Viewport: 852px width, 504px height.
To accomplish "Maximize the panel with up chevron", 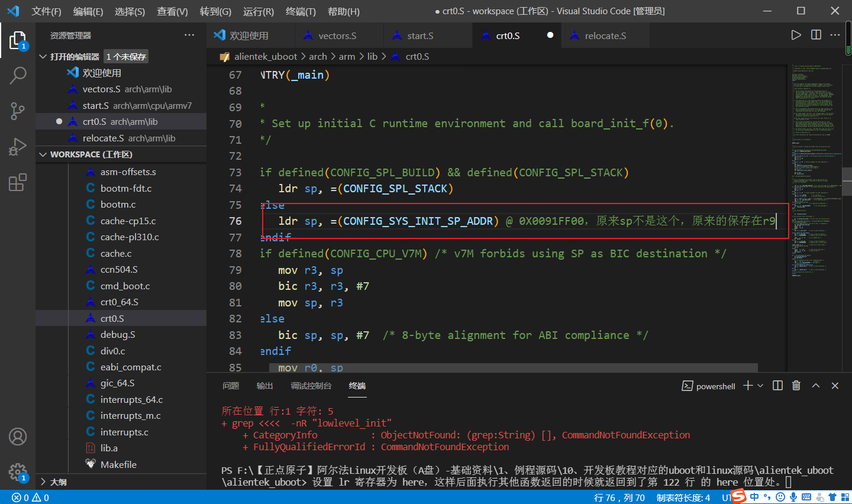I will click(815, 386).
